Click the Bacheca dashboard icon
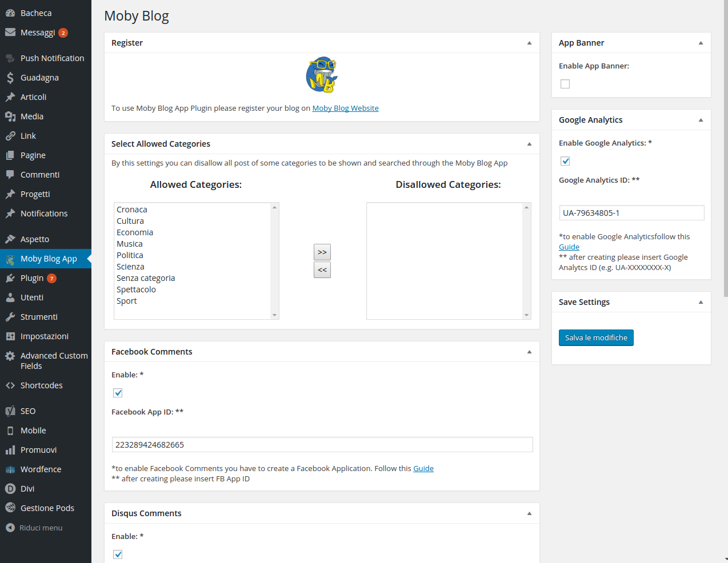This screenshot has width=728, height=563. point(10,13)
